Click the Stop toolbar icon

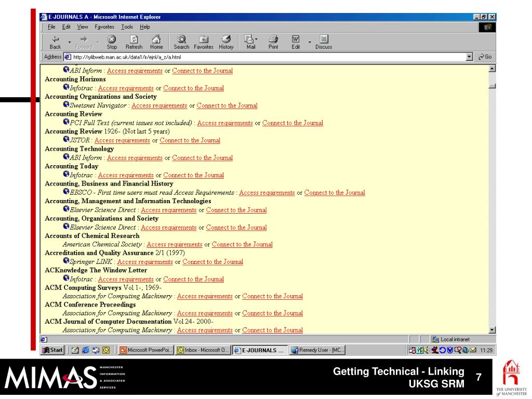[112, 42]
